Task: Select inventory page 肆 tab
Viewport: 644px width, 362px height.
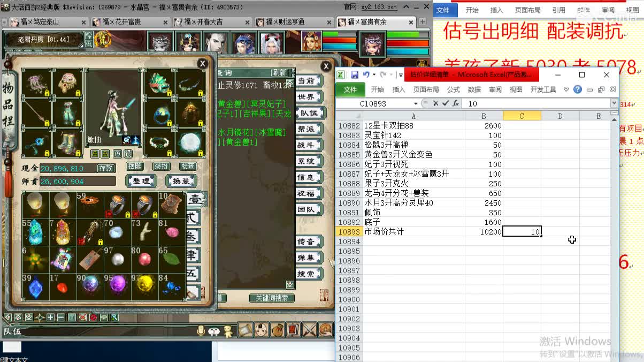Action: click(193, 255)
